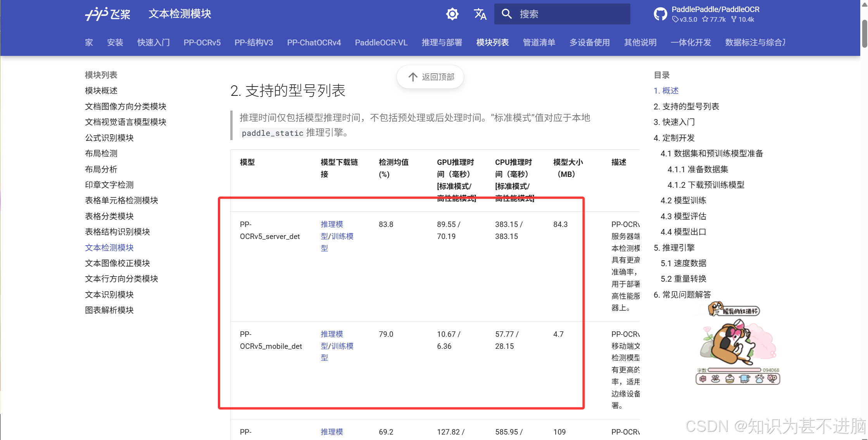The image size is (868, 440).
Task: Click the page vertical scrollbar thumb
Action: coord(864,34)
